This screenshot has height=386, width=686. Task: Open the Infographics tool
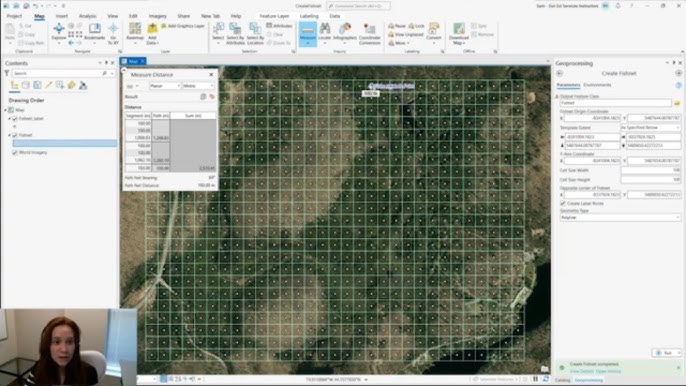point(345,32)
